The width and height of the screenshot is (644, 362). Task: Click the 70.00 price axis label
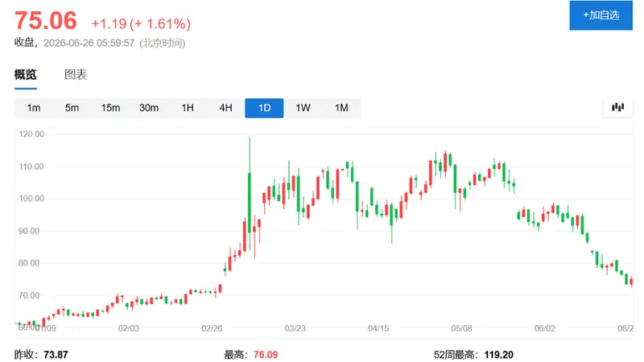[29, 295]
